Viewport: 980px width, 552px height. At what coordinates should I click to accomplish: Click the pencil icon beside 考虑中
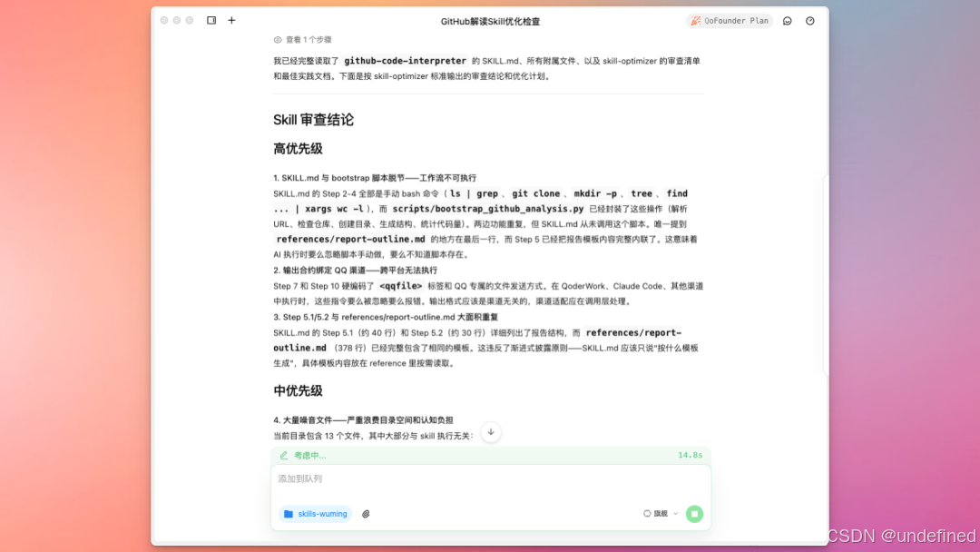(x=284, y=455)
